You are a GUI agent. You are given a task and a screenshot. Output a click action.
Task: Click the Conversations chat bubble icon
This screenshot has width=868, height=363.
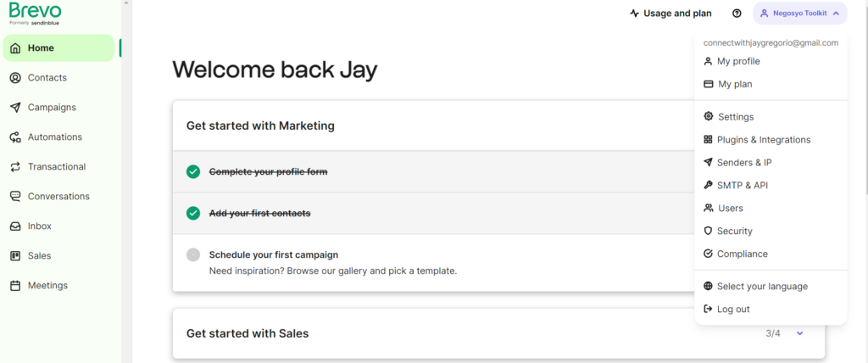point(15,196)
